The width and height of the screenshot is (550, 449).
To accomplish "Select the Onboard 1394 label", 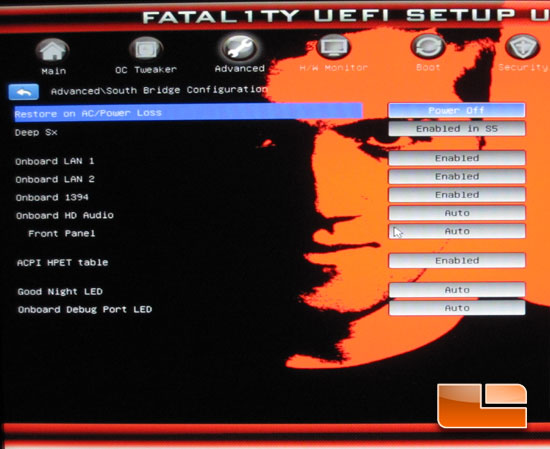I will point(52,197).
